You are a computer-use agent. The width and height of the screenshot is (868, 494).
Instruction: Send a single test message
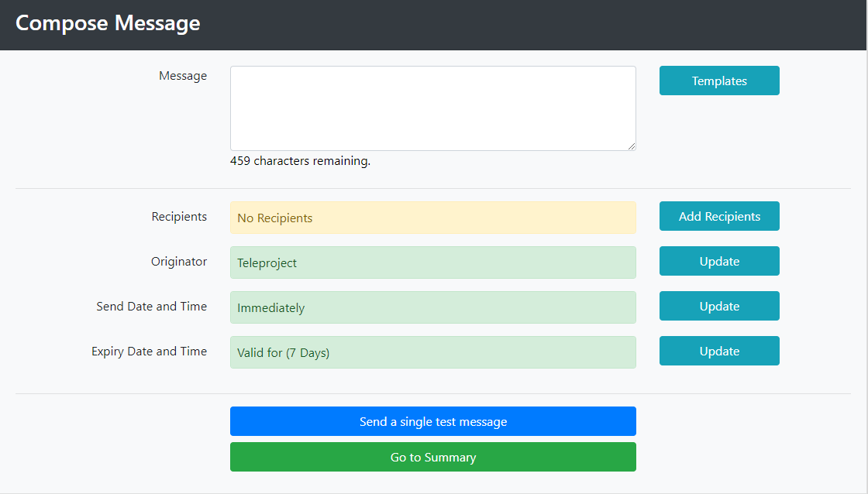click(433, 421)
